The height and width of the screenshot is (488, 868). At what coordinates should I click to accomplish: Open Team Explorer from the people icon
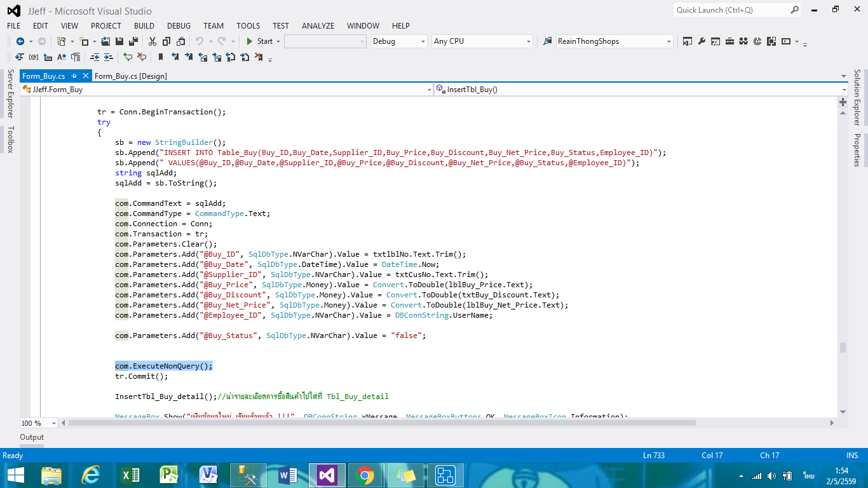click(743, 41)
